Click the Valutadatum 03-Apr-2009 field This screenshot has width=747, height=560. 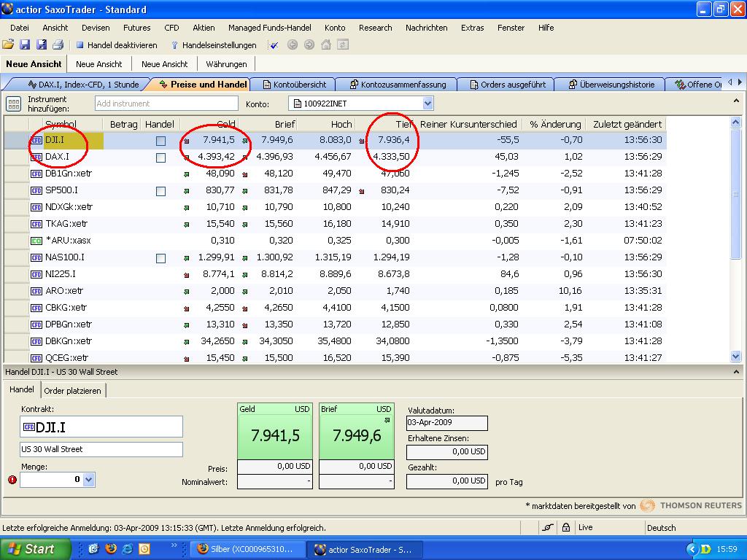tap(447, 422)
